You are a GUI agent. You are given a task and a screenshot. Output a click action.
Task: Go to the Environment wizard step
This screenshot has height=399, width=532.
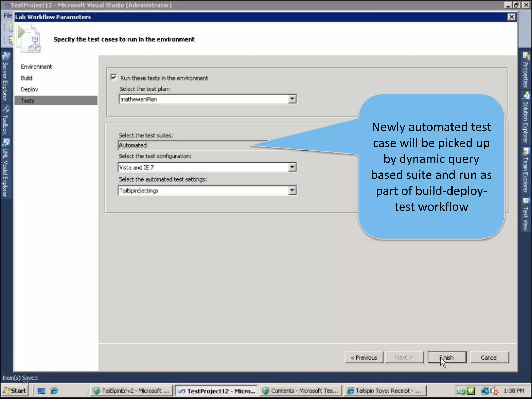[x=36, y=67]
